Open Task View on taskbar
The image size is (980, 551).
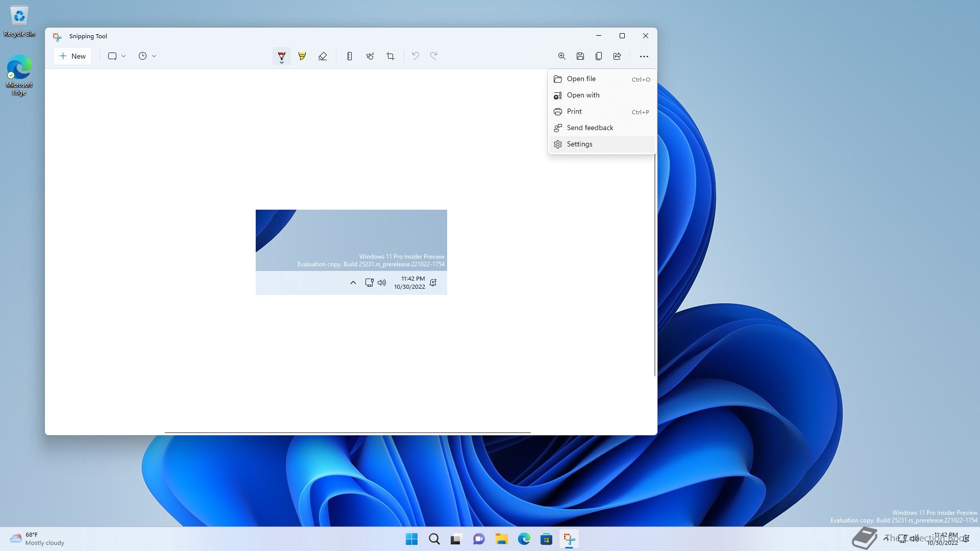point(456,539)
